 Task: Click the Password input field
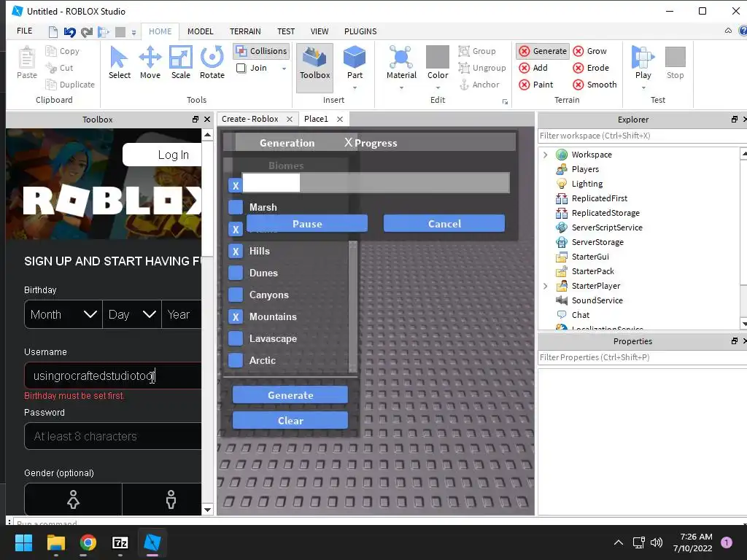(113, 436)
